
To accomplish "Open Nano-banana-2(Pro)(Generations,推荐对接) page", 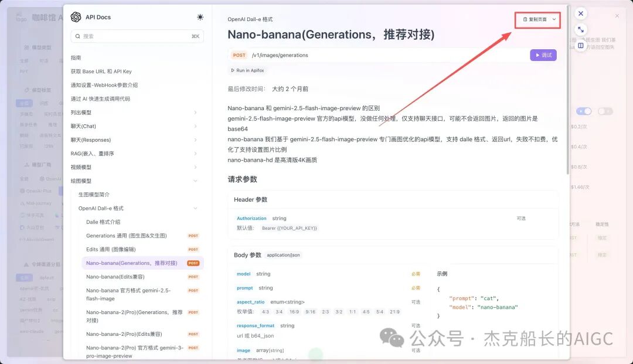I will (x=134, y=317).
